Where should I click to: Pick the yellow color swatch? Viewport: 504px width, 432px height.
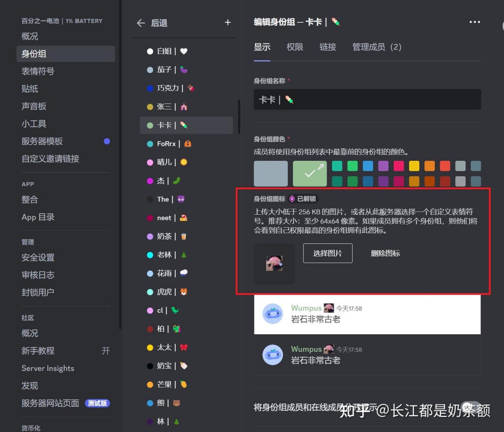(x=414, y=166)
